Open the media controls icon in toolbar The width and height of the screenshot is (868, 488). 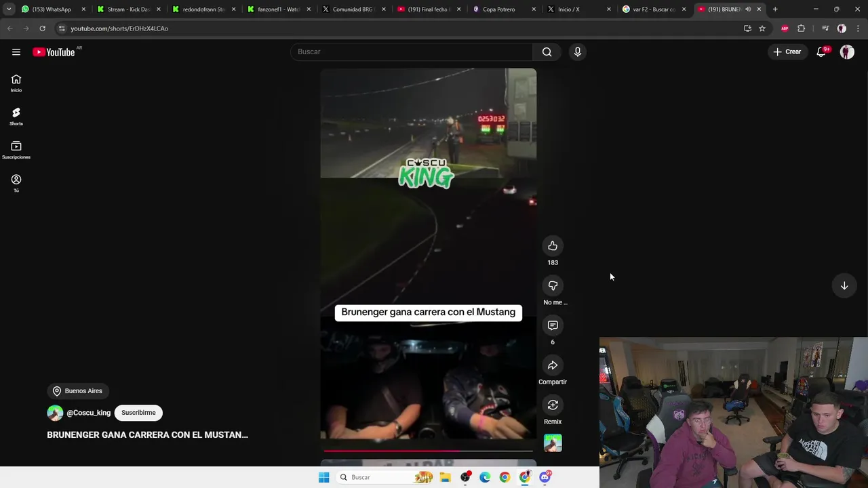[x=825, y=28]
